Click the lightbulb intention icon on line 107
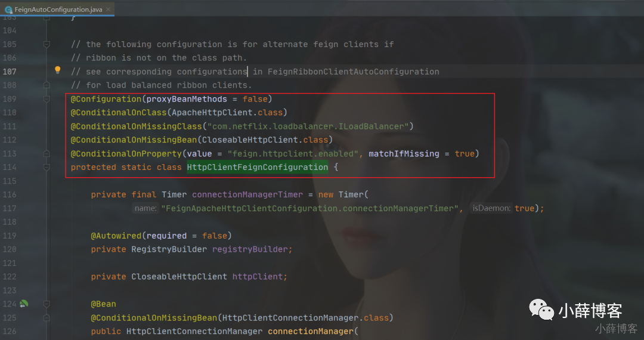Screen dimensions: 644x340 (x=57, y=70)
